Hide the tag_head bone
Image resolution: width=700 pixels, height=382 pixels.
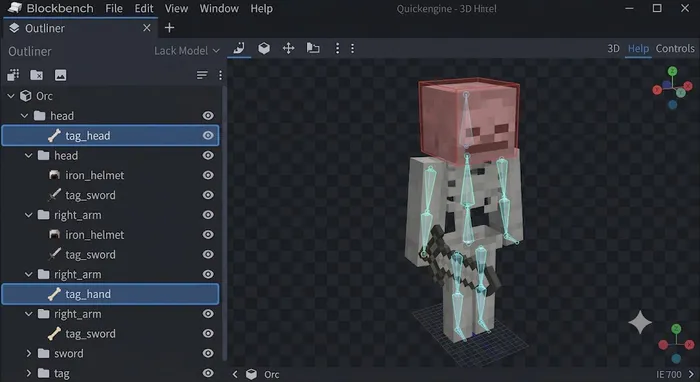tap(208, 135)
